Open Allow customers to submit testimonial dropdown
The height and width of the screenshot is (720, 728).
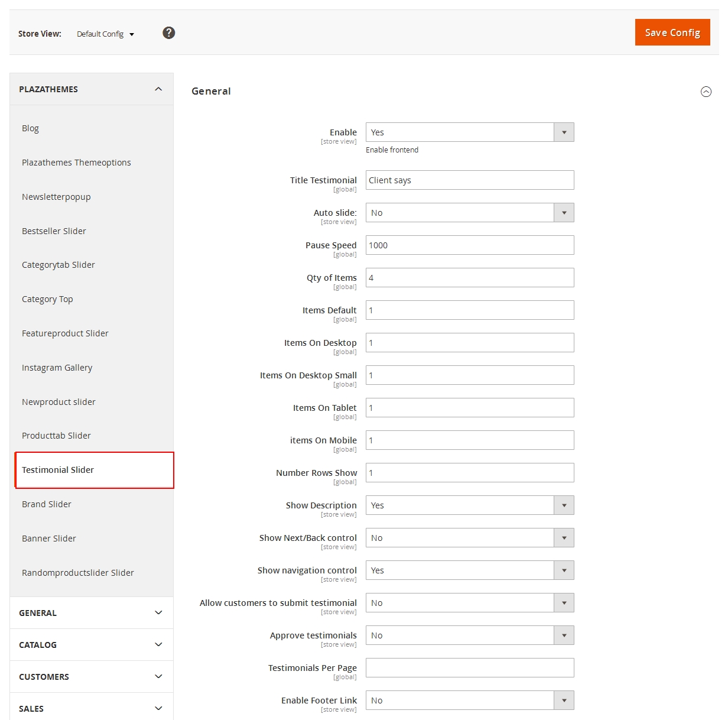click(469, 603)
